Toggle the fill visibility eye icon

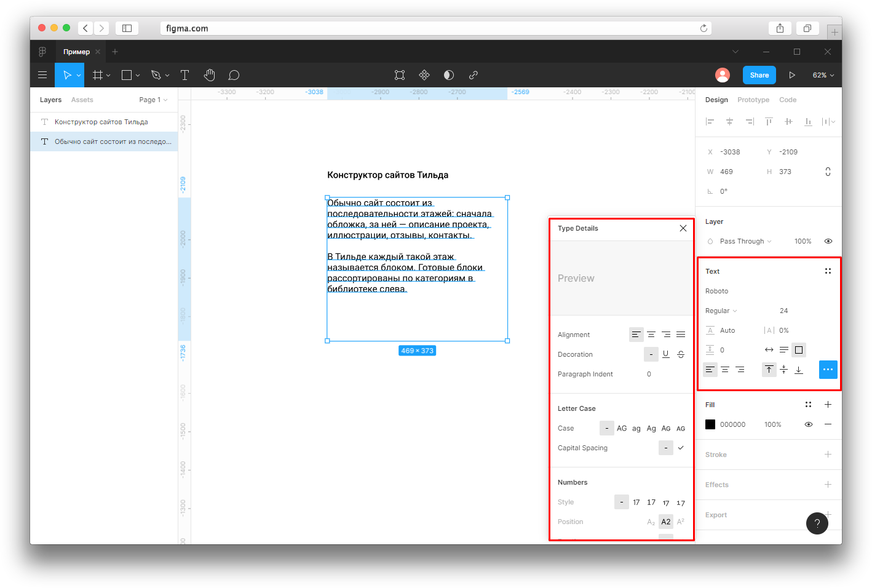pyautogui.click(x=809, y=424)
